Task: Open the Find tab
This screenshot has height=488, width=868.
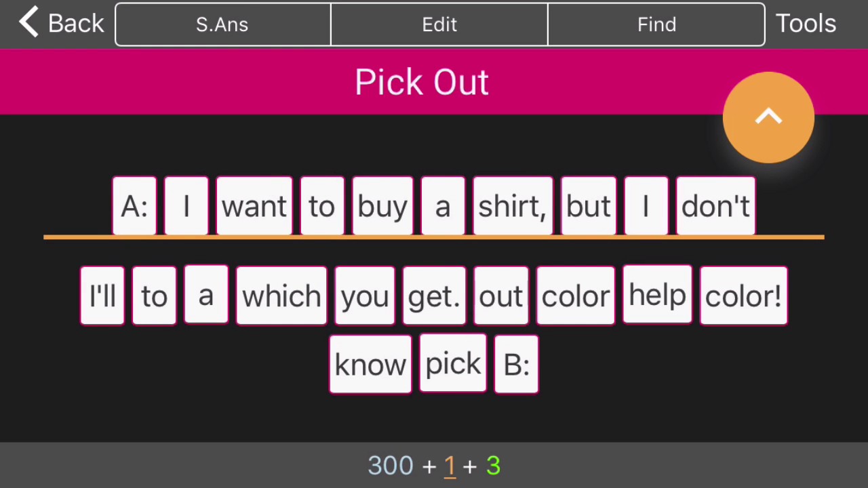Action: [656, 24]
